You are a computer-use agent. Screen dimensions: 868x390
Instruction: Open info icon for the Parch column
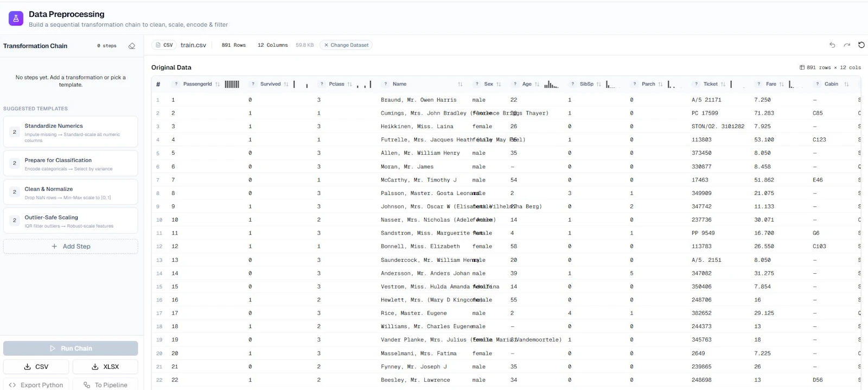coord(634,84)
